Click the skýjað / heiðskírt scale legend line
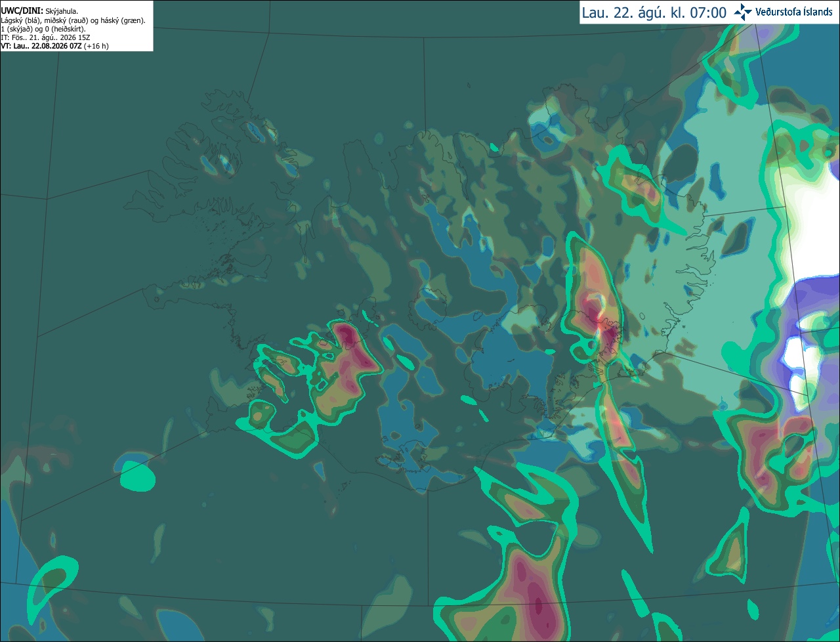The image size is (840, 642). 43,29
